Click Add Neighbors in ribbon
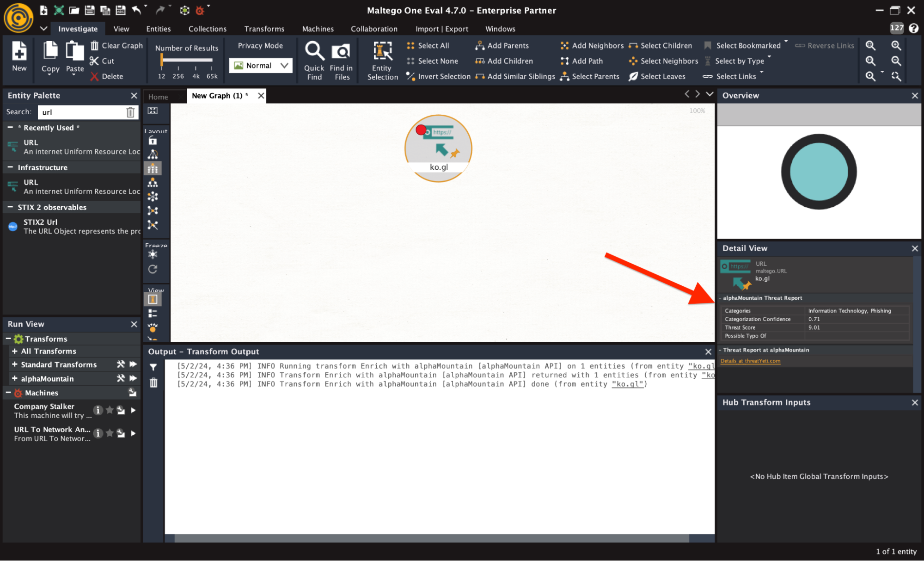The width and height of the screenshot is (924, 561). (x=592, y=45)
